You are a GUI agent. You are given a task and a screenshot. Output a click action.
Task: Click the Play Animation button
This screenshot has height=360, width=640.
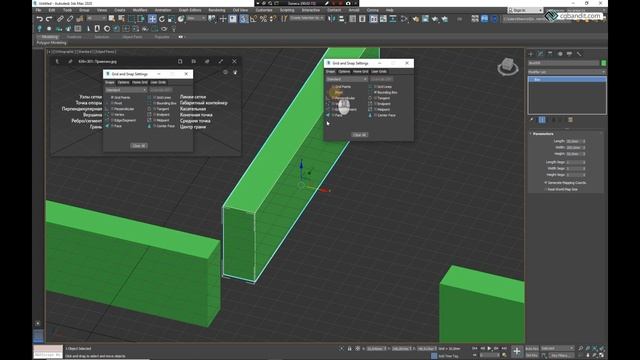click(489, 348)
